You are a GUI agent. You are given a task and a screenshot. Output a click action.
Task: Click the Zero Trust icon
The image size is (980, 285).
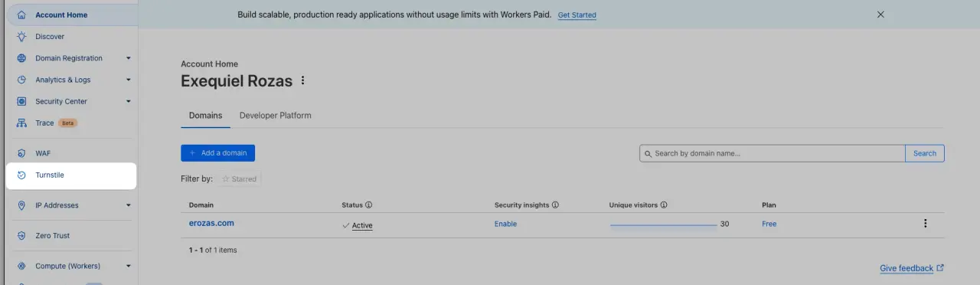(21, 236)
